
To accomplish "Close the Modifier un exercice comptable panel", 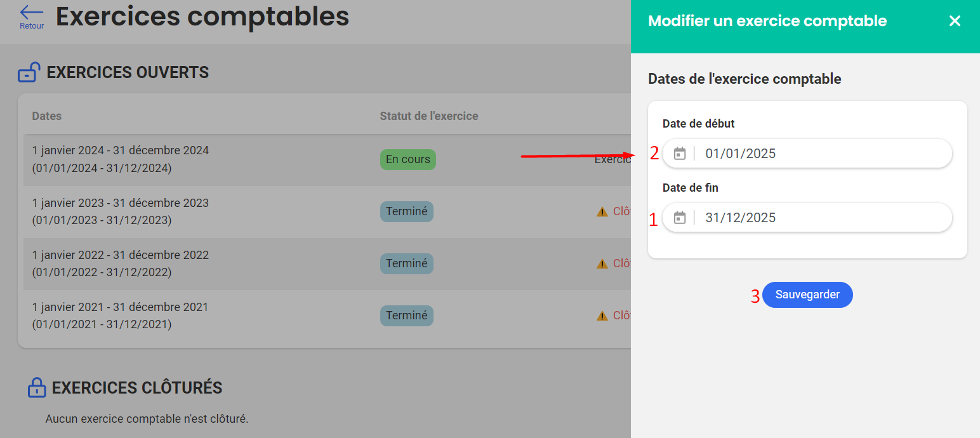I will [955, 21].
